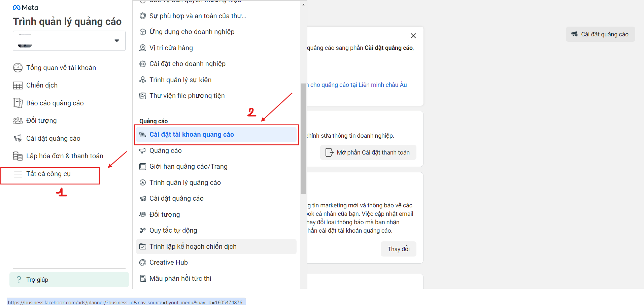Click the top-right Cài đặt quảng cáo button
The image size is (644, 305).
(x=600, y=34)
